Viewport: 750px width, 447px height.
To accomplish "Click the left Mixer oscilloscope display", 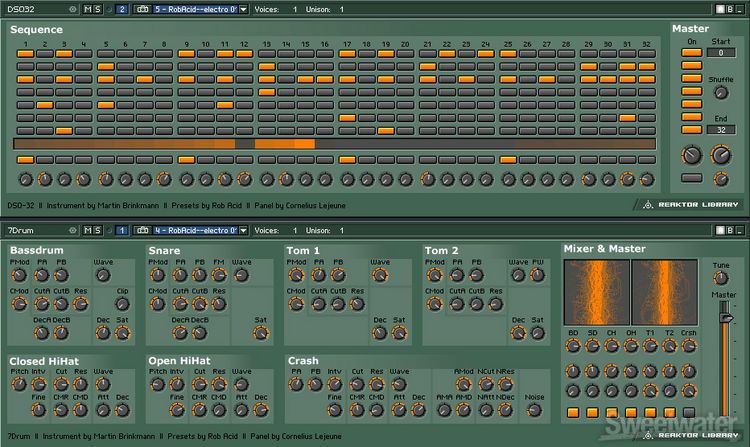I will [596, 291].
